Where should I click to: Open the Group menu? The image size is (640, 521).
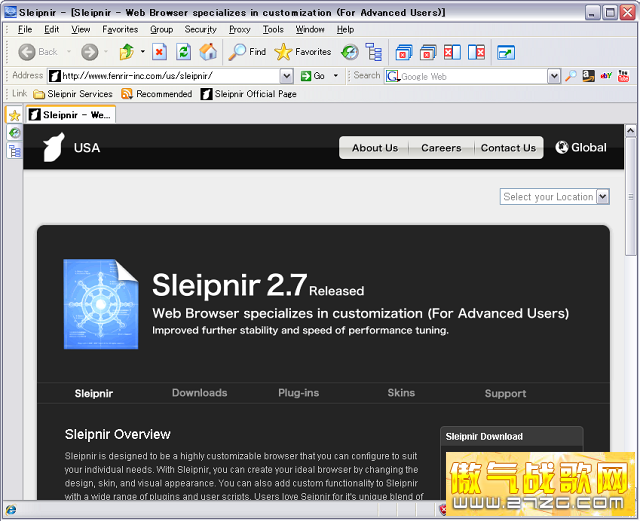[162, 29]
